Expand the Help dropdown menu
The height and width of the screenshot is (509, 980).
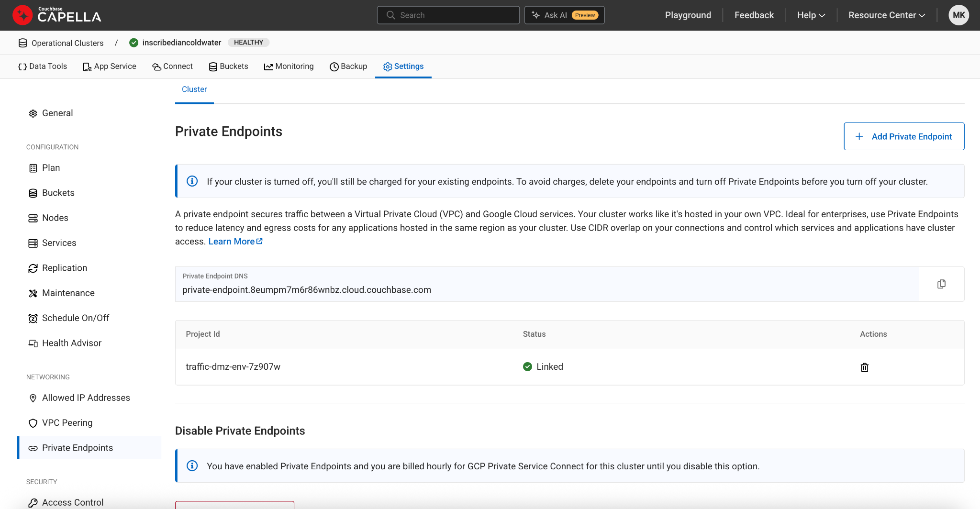(811, 15)
